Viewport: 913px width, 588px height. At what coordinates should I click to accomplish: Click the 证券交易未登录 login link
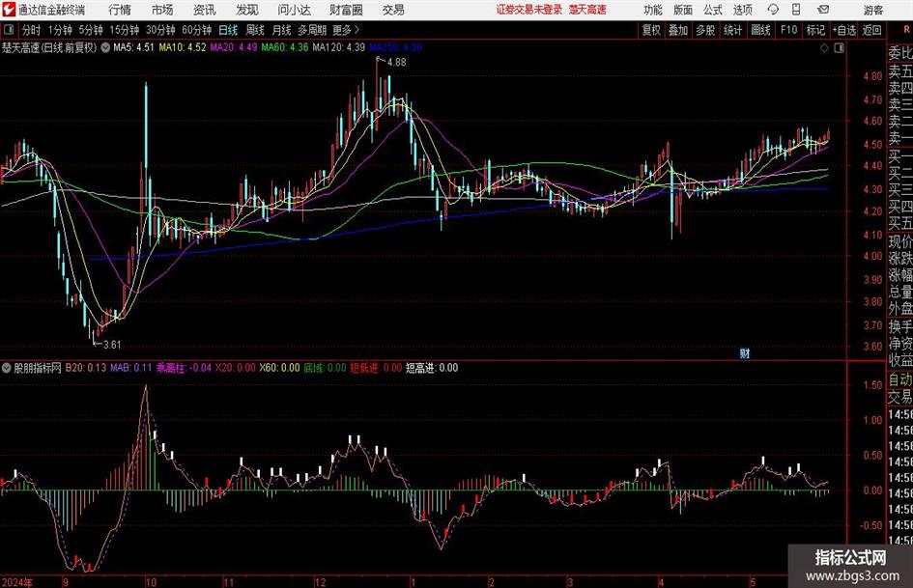(529, 10)
